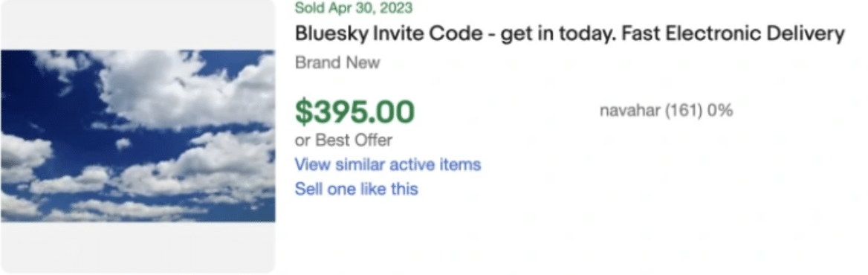Image resolution: width=868 pixels, height=275 pixels.
Task: Click the gray placeholder area below the photo
Action: (137, 247)
